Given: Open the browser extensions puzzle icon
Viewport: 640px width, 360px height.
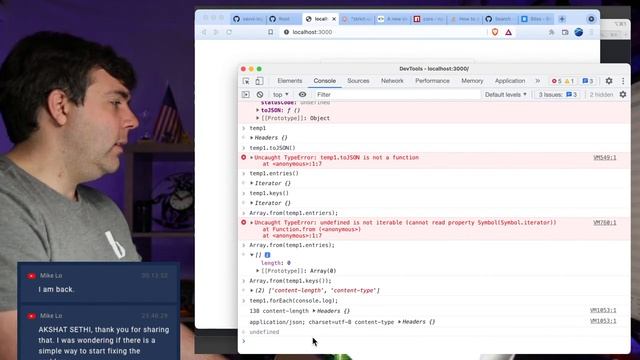Looking at the screenshot, I should pyautogui.click(x=551, y=32).
